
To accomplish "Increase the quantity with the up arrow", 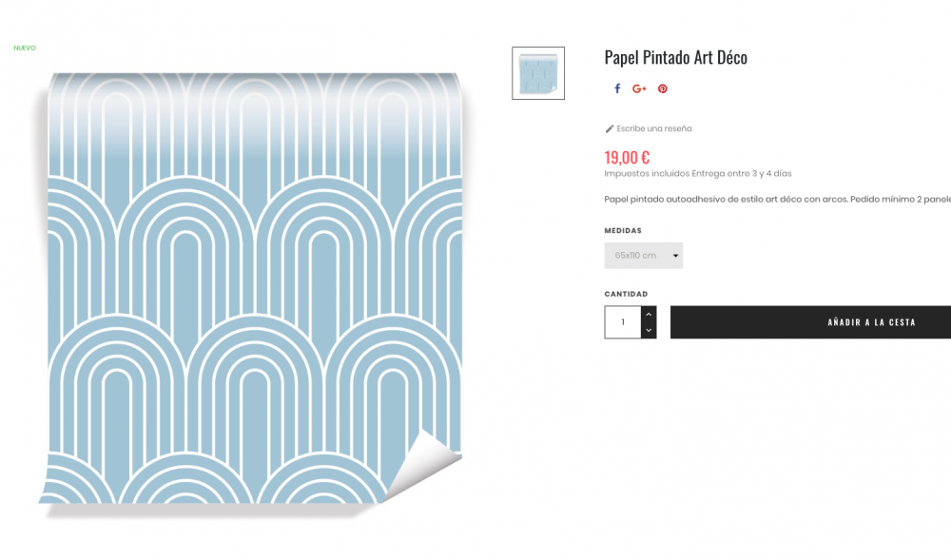I will click(x=649, y=314).
